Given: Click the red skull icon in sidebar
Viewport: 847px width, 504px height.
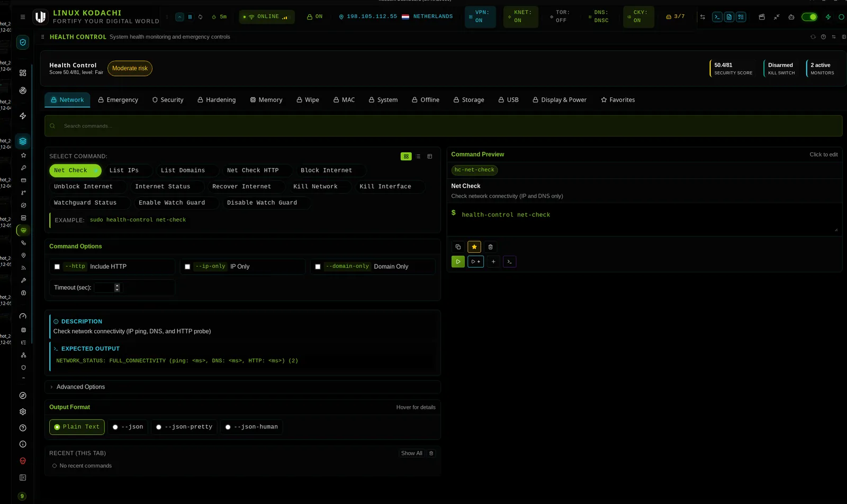Looking at the screenshot, I should click(x=23, y=461).
